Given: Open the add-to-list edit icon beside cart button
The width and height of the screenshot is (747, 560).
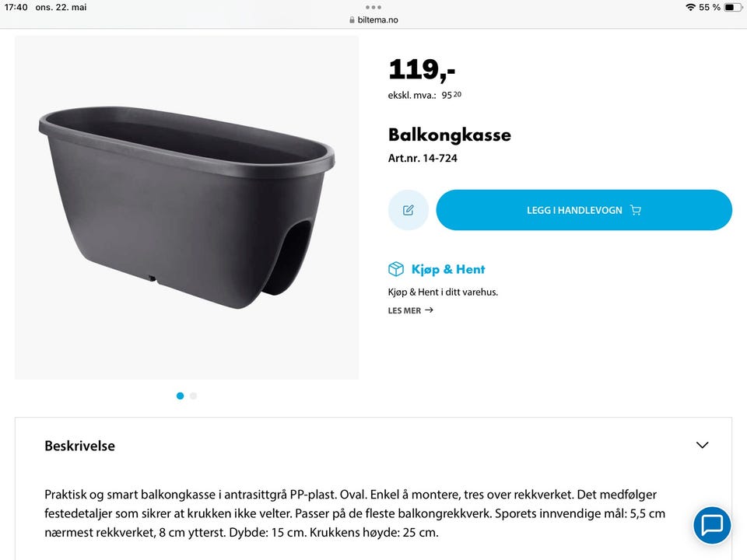Looking at the screenshot, I should pyautogui.click(x=408, y=209).
